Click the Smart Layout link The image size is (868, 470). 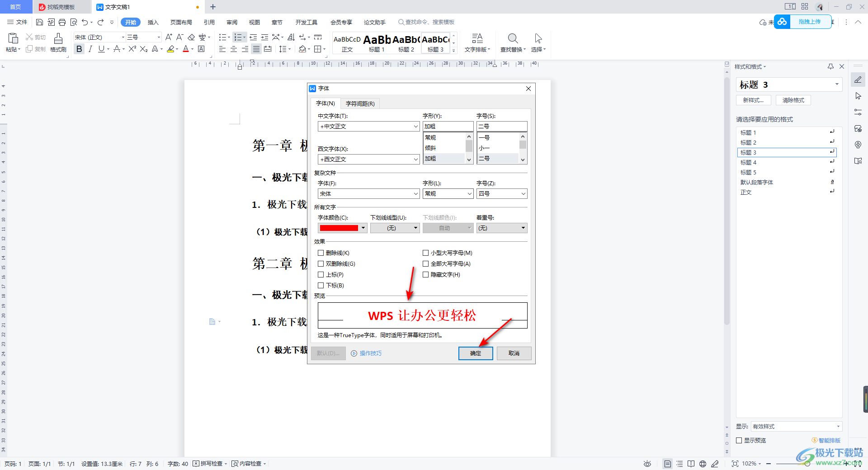[826, 440]
